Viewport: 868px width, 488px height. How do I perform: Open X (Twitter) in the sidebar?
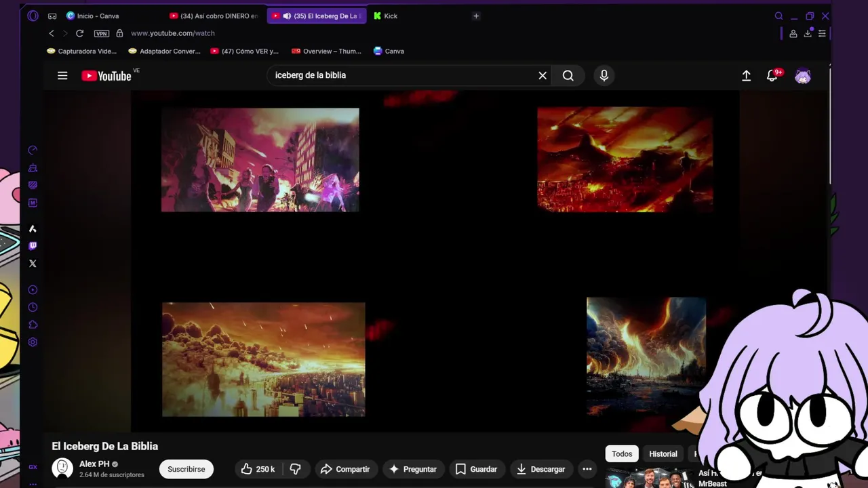click(33, 264)
